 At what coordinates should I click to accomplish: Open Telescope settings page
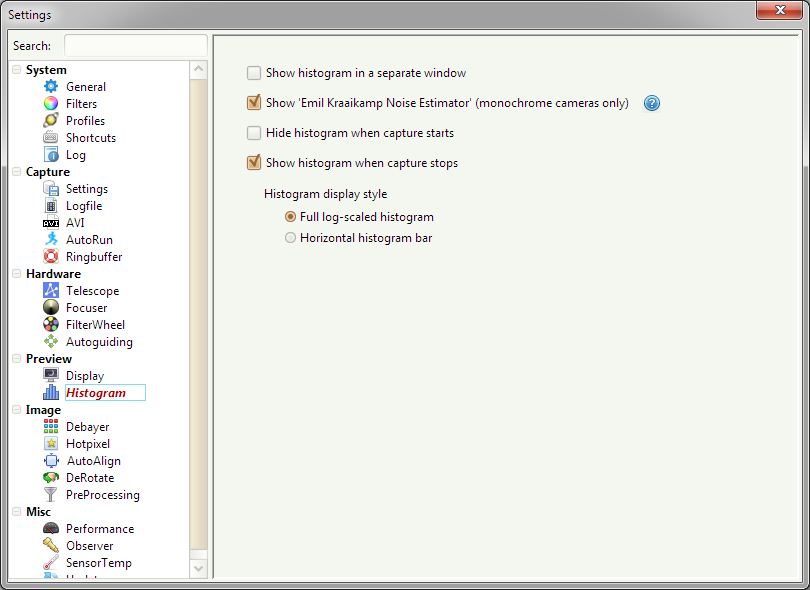pos(92,291)
